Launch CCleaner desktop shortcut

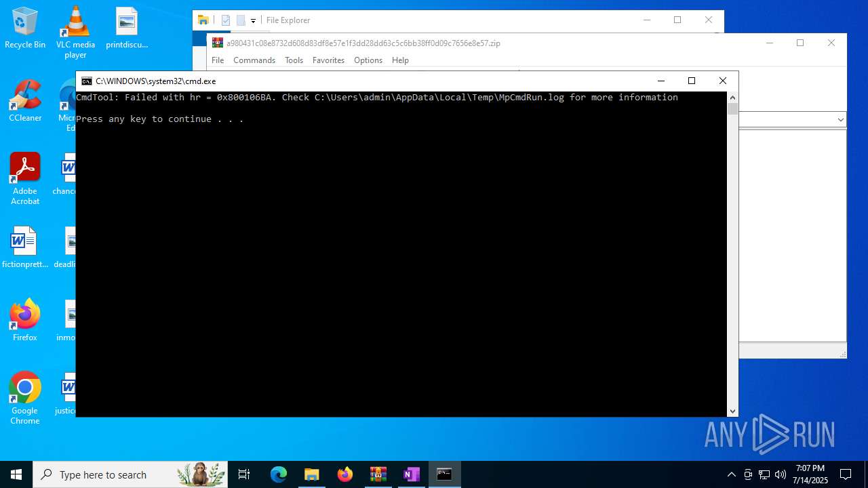pos(25,102)
